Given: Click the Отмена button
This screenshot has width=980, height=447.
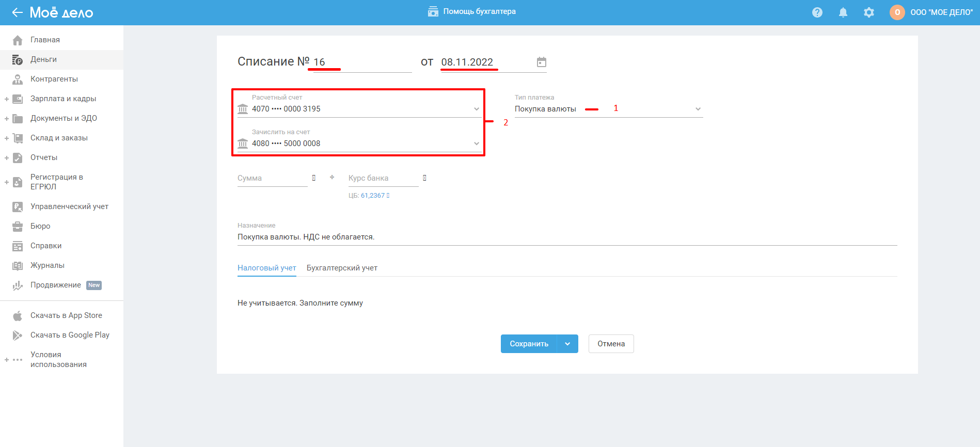Looking at the screenshot, I should pos(611,344).
